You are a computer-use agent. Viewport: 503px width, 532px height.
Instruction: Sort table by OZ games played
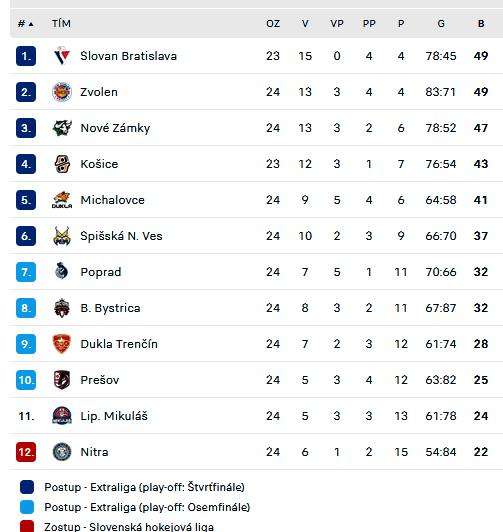coord(273,24)
